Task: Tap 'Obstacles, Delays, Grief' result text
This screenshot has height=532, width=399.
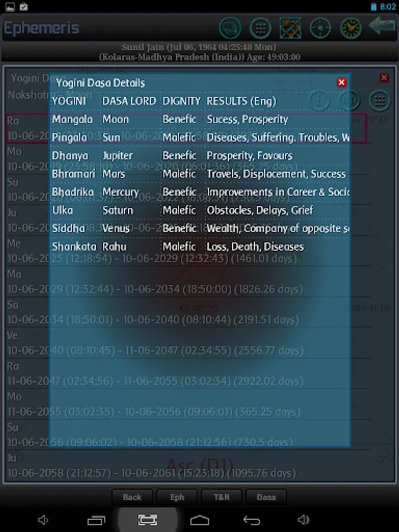Action: 260,210
